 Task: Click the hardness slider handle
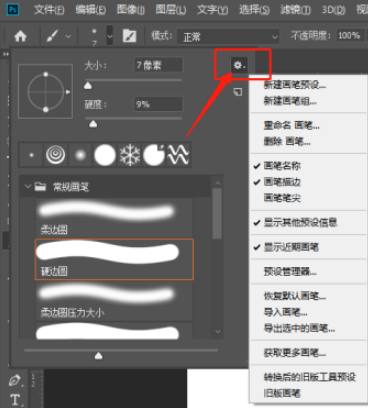tap(93, 124)
